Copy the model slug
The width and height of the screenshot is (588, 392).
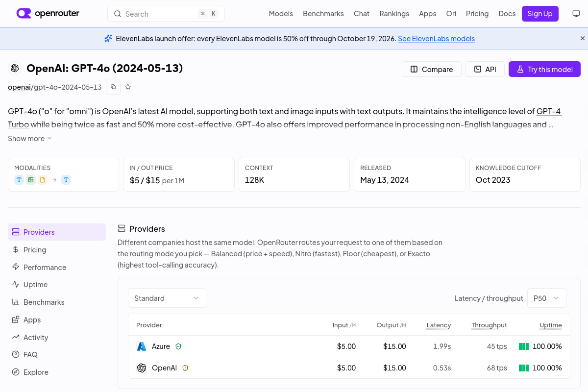113,87
